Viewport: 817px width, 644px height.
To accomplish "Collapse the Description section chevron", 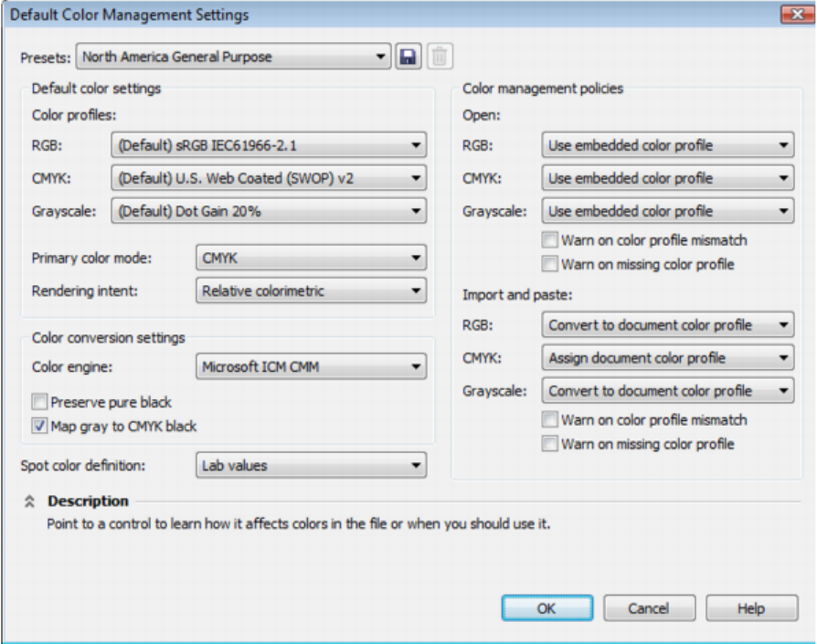I will tap(29, 501).
